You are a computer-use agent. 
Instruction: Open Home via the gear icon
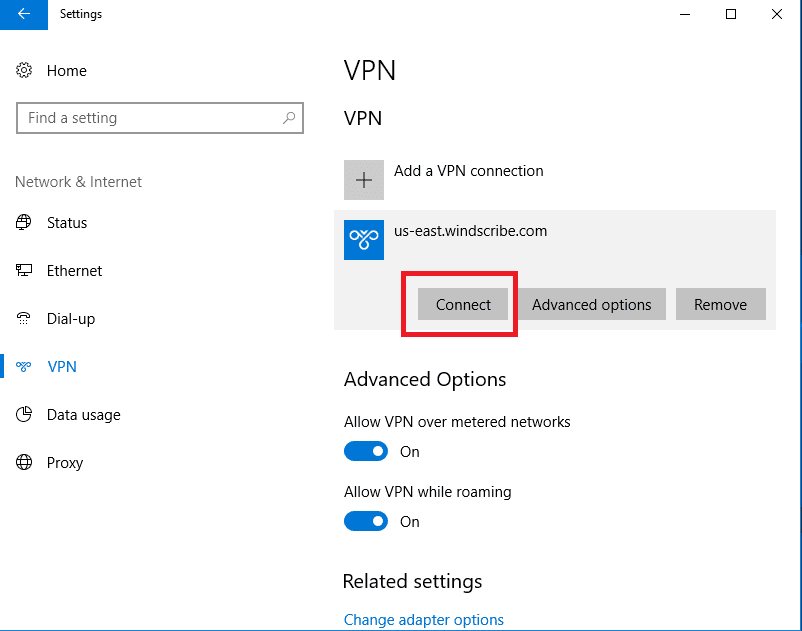(x=24, y=71)
